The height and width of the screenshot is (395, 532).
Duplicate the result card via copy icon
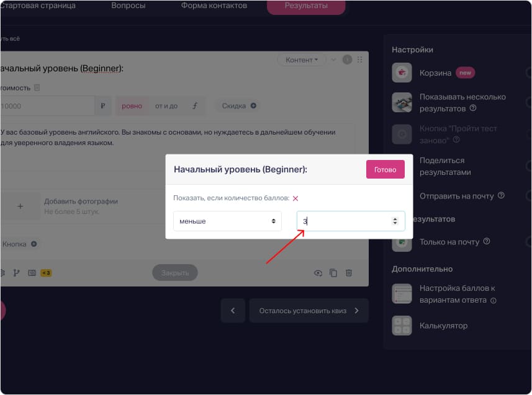[333, 272]
